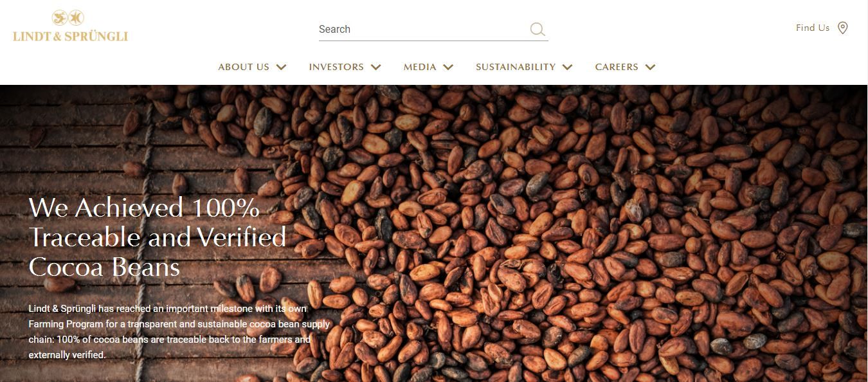Screen dimensions: 868x382
Task: Open the 100% Traceable Cocoa Beans headline
Action: pyautogui.click(x=158, y=237)
